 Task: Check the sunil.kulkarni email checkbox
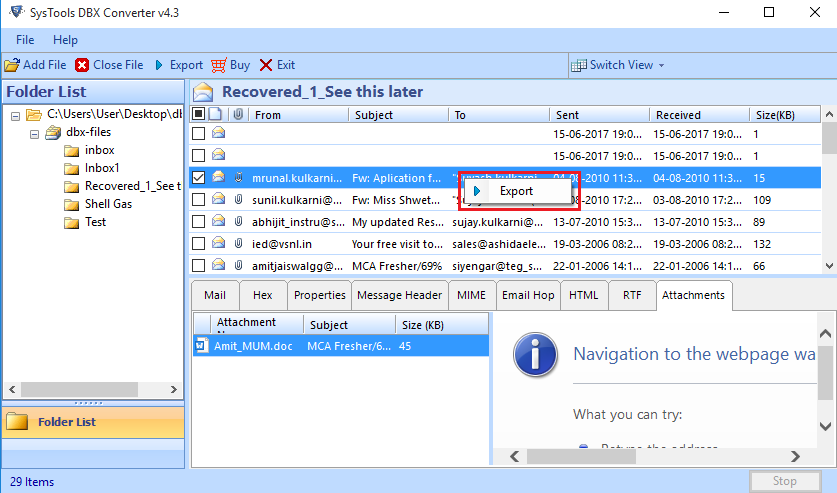(x=199, y=200)
